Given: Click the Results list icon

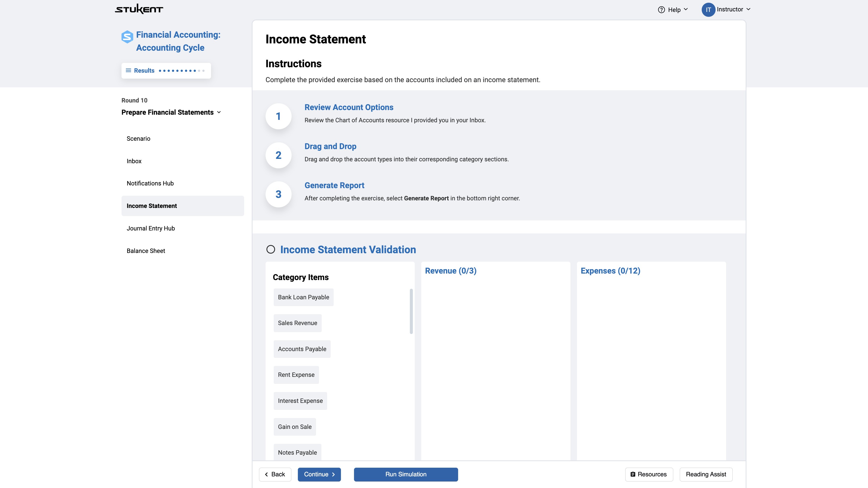Looking at the screenshot, I should 128,70.
